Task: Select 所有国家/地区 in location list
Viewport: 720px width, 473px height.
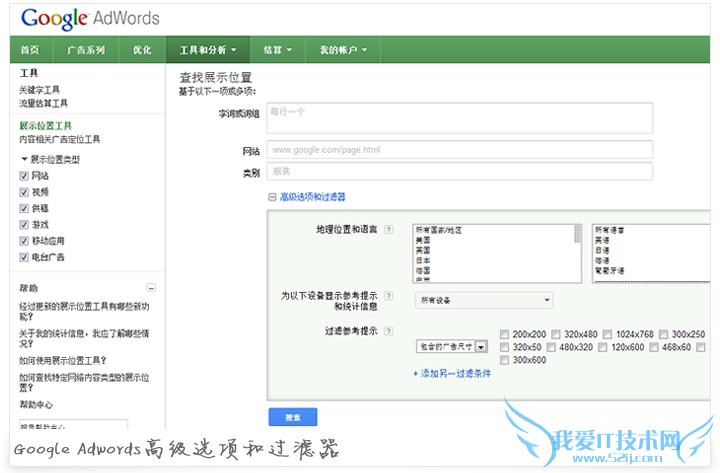Action: (x=439, y=230)
